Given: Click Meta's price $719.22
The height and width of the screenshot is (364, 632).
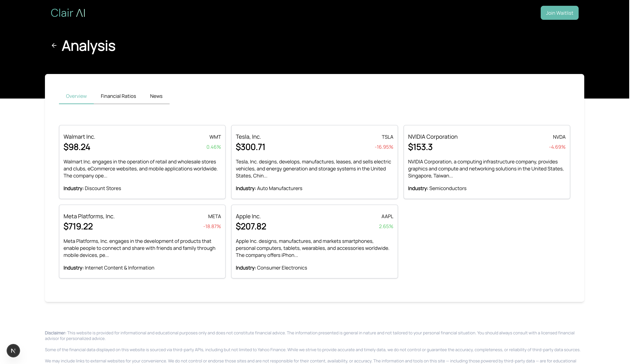Looking at the screenshot, I should pos(78,227).
